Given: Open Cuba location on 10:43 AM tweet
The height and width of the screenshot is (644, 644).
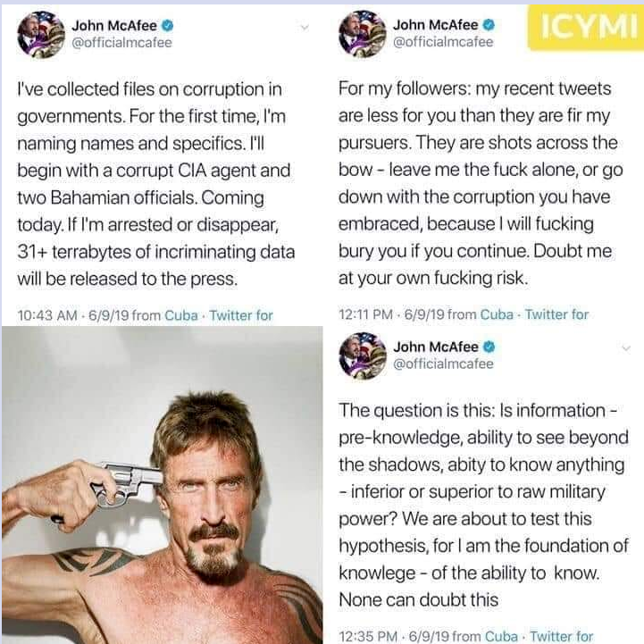Looking at the screenshot, I should tap(181, 315).
